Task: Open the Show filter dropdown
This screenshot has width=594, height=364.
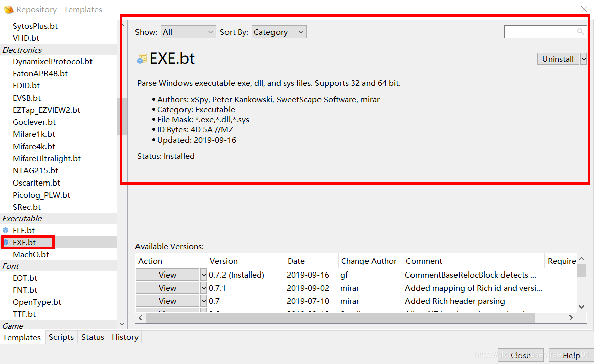Action: tap(188, 32)
